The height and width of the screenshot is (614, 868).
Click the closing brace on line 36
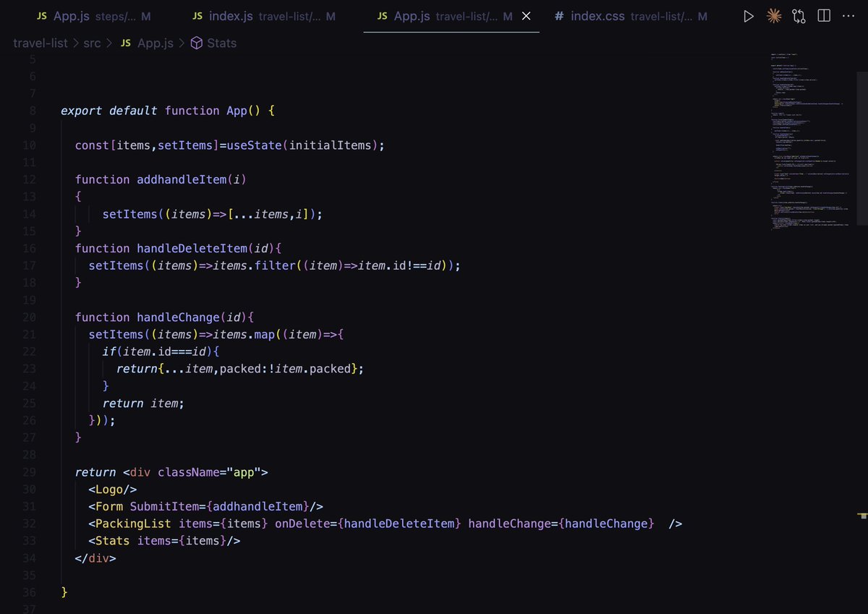[64, 592]
